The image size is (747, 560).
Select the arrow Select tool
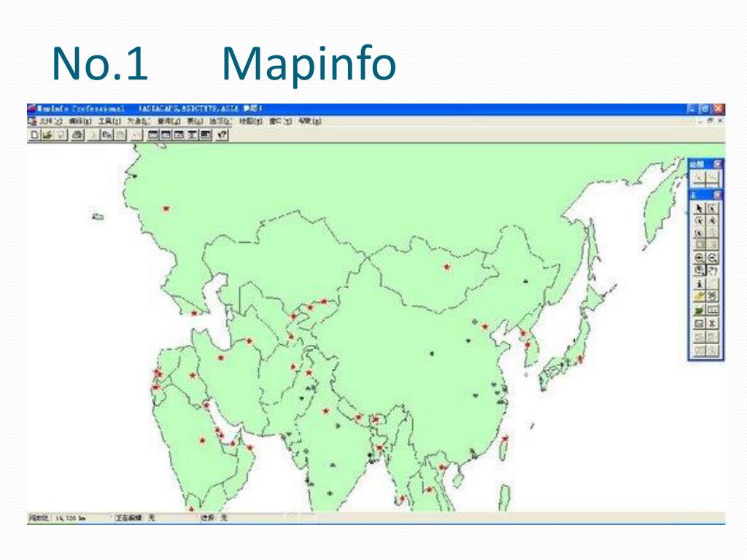tap(699, 208)
